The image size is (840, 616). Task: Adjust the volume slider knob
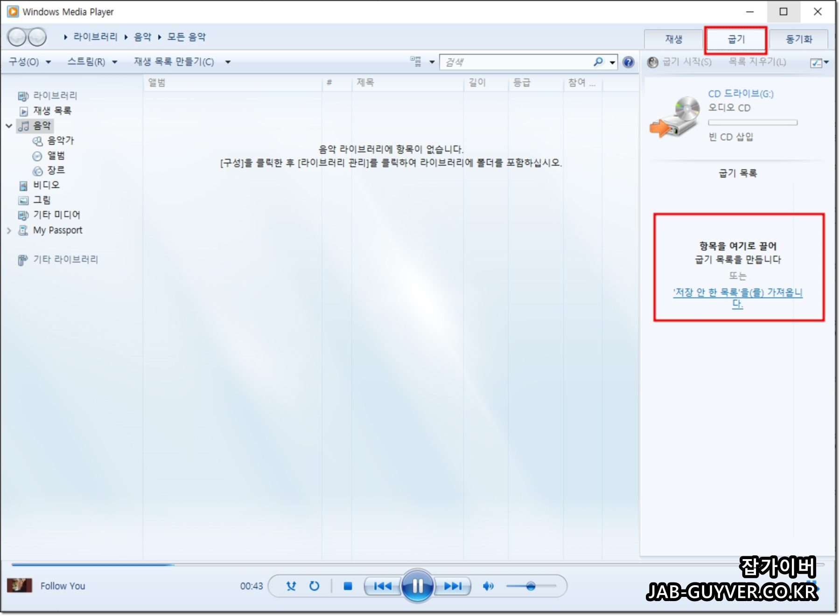pos(531,586)
